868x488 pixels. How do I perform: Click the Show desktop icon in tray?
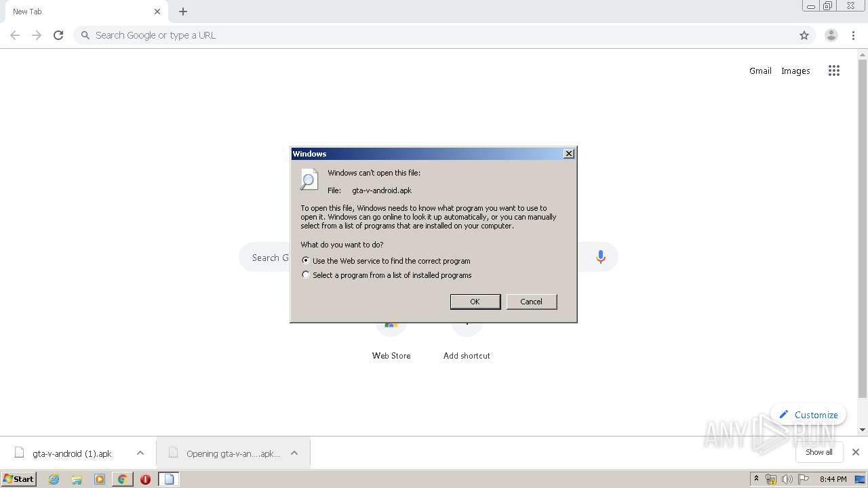pyautogui.click(x=861, y=479)
